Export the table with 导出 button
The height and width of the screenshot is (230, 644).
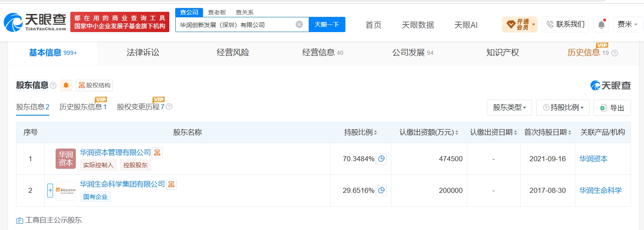612,108
